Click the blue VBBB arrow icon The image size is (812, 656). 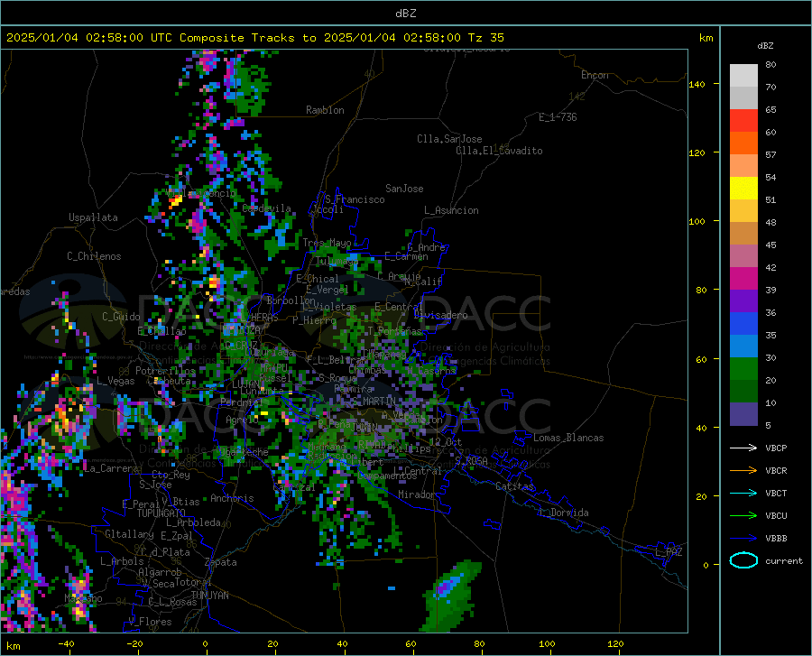tap(743, 538)
